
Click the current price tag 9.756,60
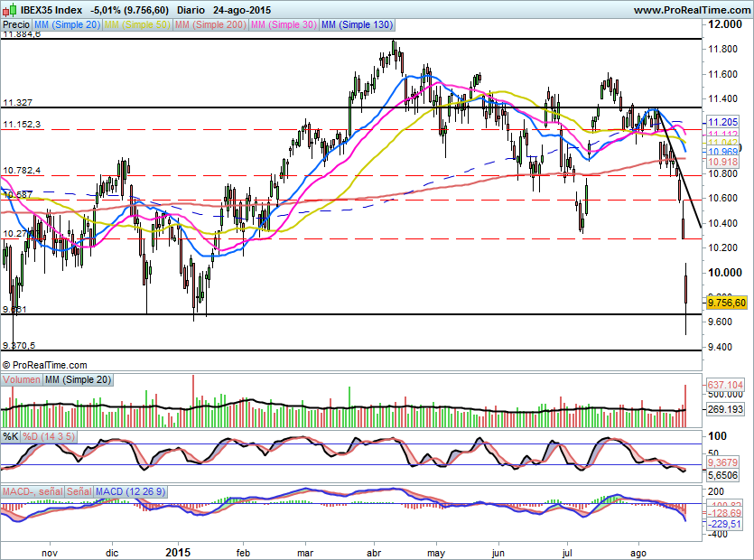pos(727,303)
